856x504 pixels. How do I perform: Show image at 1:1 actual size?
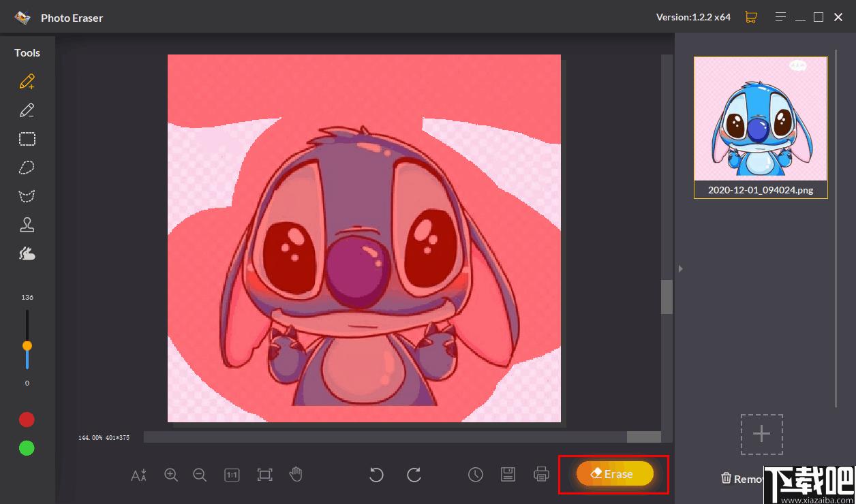(x=232, y=475)
